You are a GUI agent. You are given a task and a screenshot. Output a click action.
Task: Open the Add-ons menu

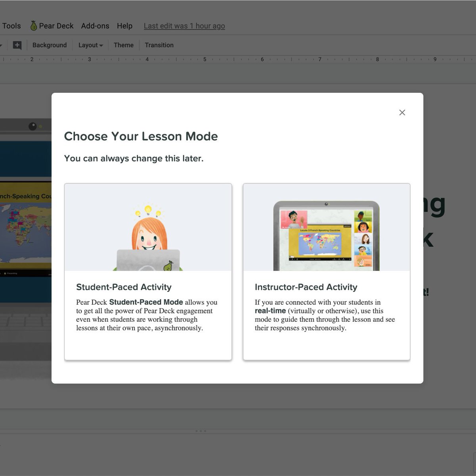[x=95, y=26]
